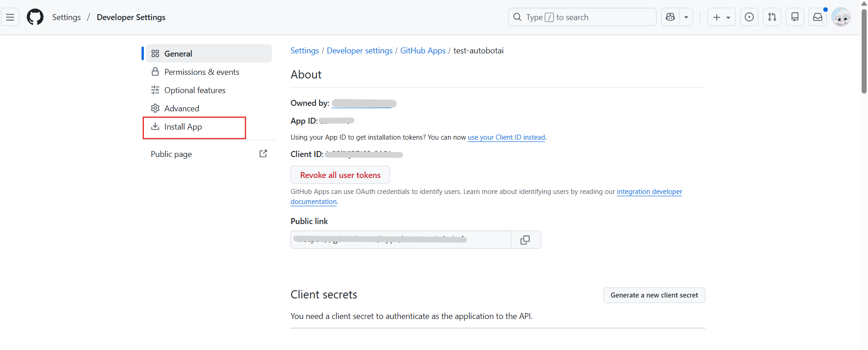Open the Public page link
Screen dimensions: 868x350
(209, 154)
